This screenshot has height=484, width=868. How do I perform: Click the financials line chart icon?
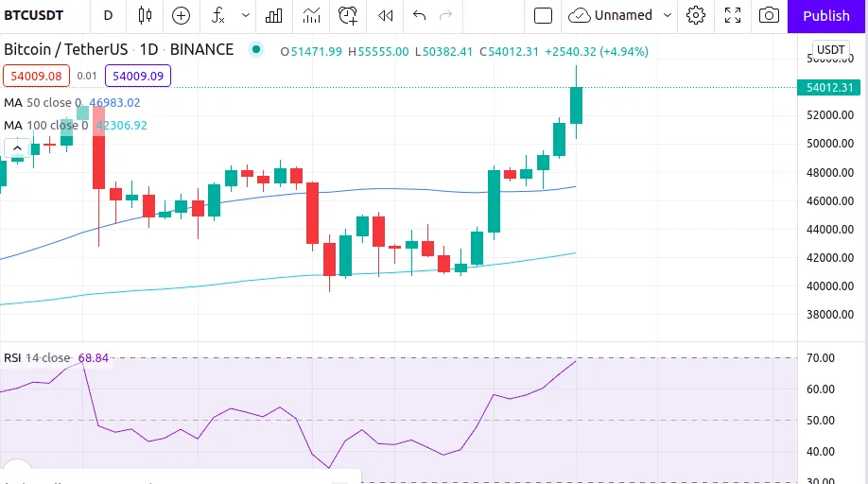[311, 15]
